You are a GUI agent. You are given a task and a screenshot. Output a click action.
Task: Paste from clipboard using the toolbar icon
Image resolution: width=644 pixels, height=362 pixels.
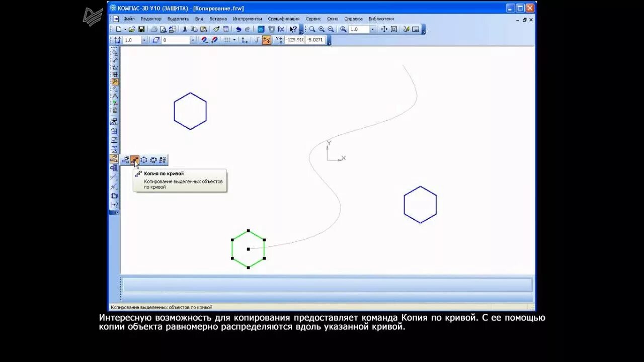(x=203, y=29)
